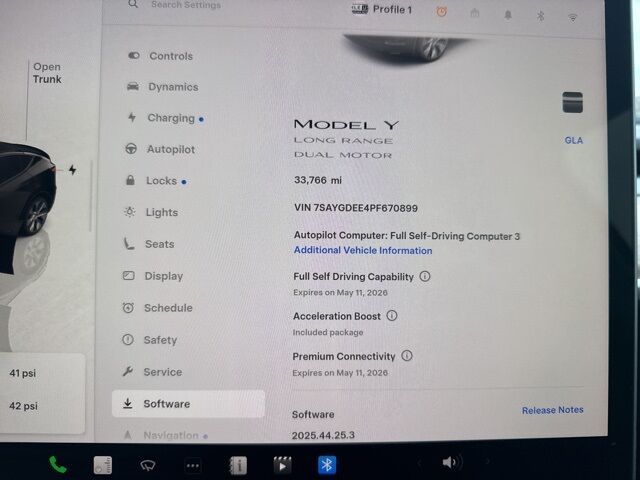Select the vehicle color swatch
Viewport: 640px width, 480px height.
click(572, 102)
